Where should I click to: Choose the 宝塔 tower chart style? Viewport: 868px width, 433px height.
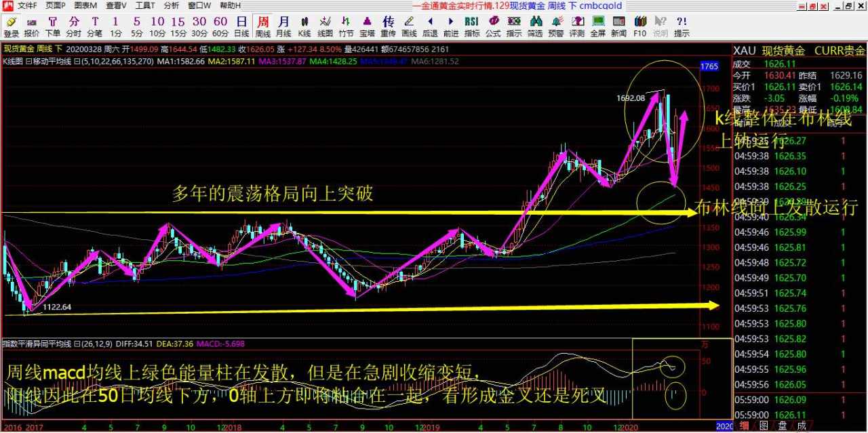click(x=368, y=26)
